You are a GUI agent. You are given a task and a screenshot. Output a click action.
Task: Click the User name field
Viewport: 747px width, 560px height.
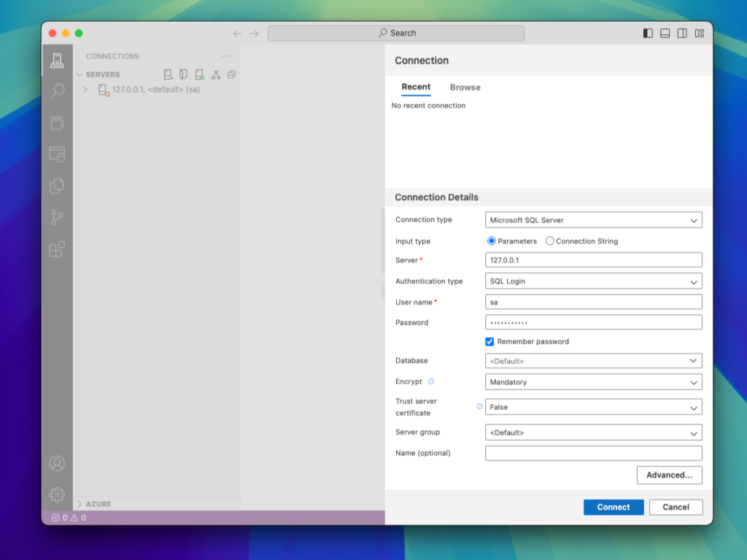pyautogui.click(x=593, y=302)
